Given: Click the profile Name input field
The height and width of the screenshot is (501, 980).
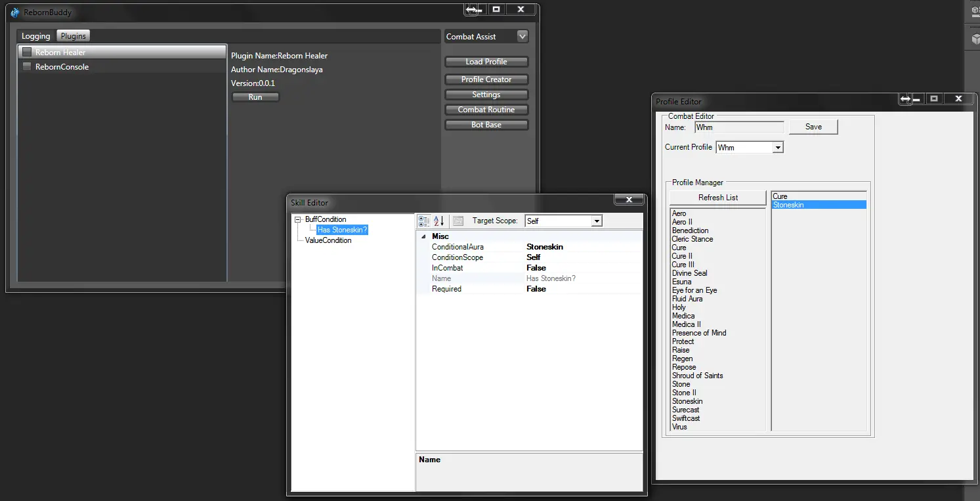Looking at the screenshot, I should [739, 127].
